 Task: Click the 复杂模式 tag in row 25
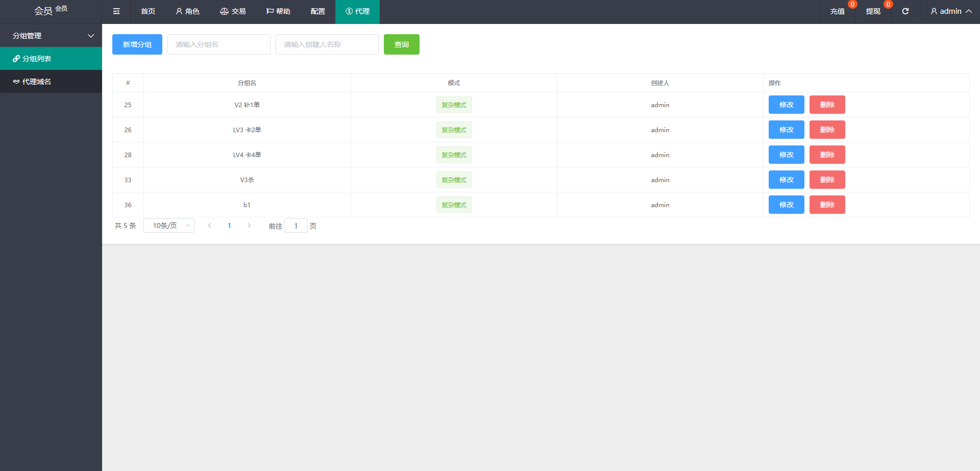click(x=454, y=105)
